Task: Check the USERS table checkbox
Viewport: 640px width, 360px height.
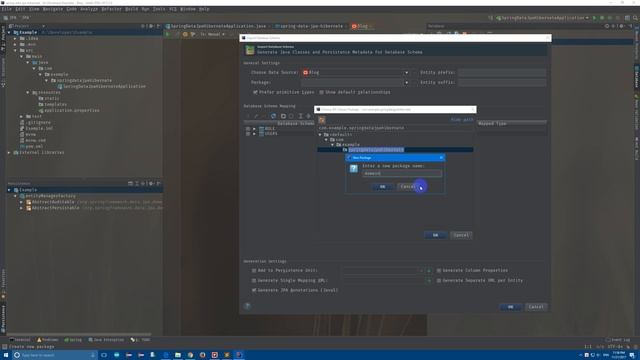Action: [248, 133]
